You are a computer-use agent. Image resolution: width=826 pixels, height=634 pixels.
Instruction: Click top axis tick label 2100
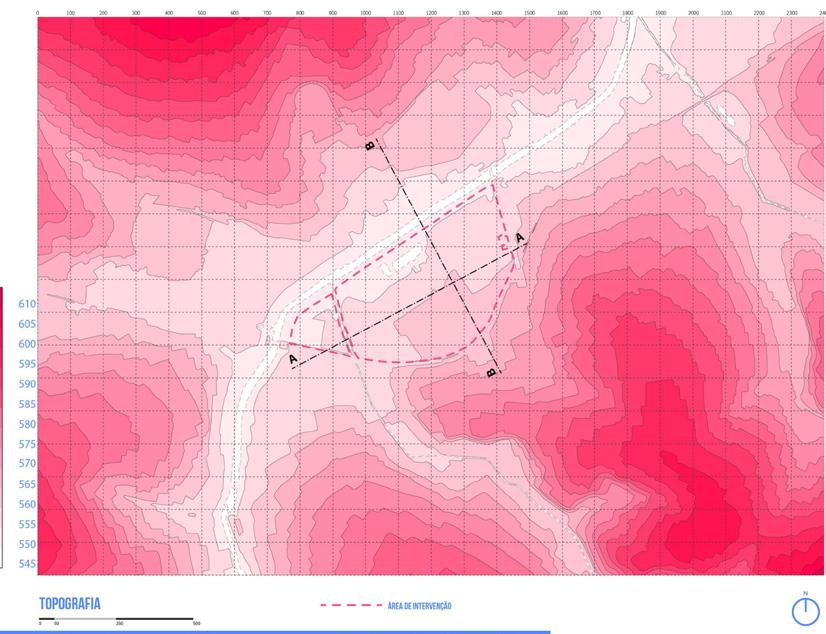click(x=726, y=13)
